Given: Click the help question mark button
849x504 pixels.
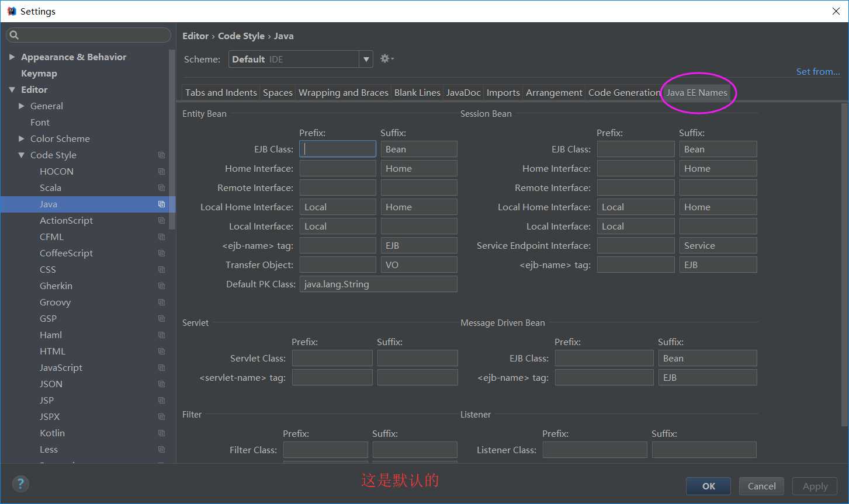Looking at the screenshot, I should click(x=20, y=484).
